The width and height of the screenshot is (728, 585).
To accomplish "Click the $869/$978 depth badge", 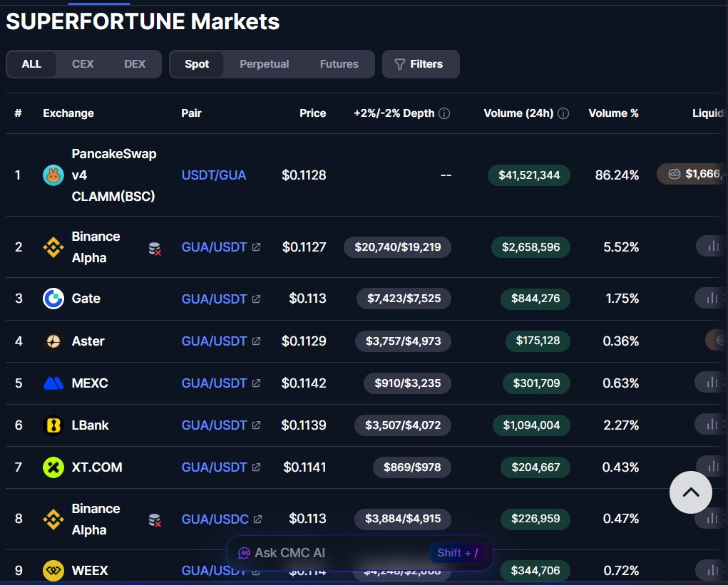I will tap(412, 467).
